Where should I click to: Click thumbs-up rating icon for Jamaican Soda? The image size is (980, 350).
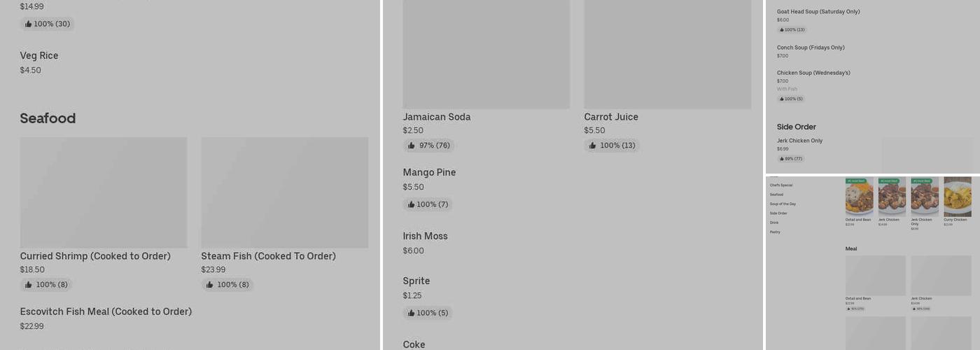click(412, 146)
